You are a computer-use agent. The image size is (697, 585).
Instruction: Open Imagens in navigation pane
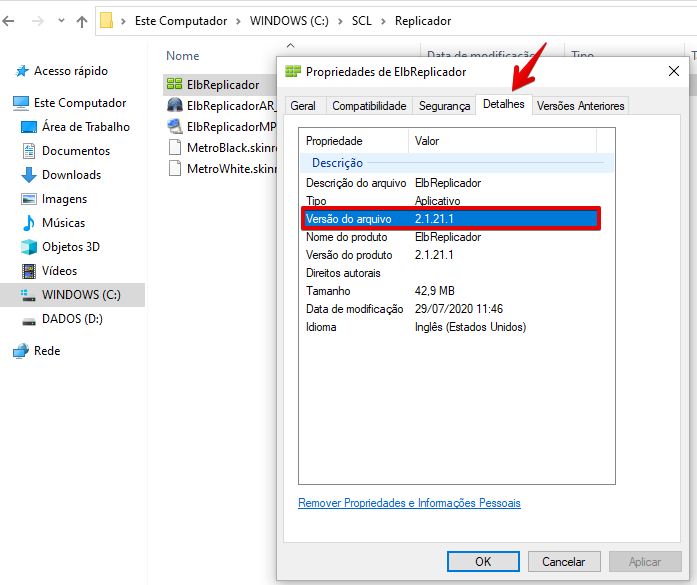[x=64, y=199]
